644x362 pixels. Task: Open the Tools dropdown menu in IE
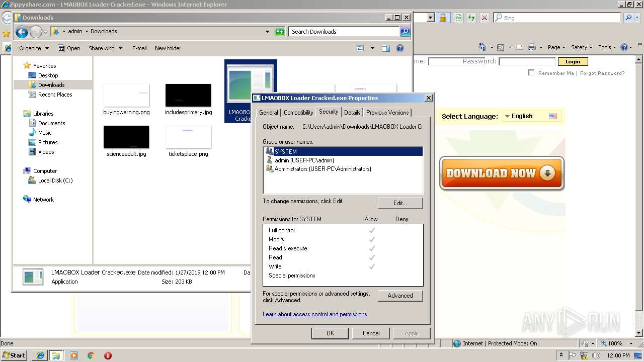coord(607,47)
